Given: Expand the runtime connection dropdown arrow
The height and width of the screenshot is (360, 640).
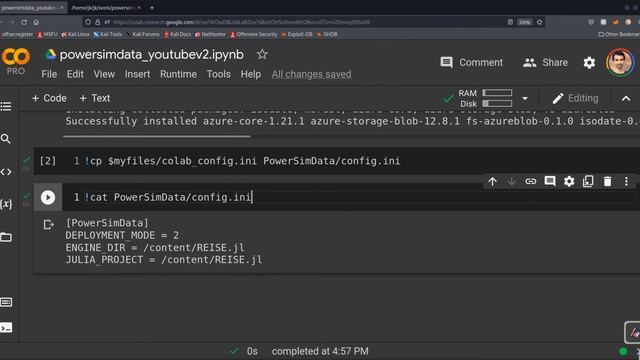Looking at the screenshot, I should [525, 98].
